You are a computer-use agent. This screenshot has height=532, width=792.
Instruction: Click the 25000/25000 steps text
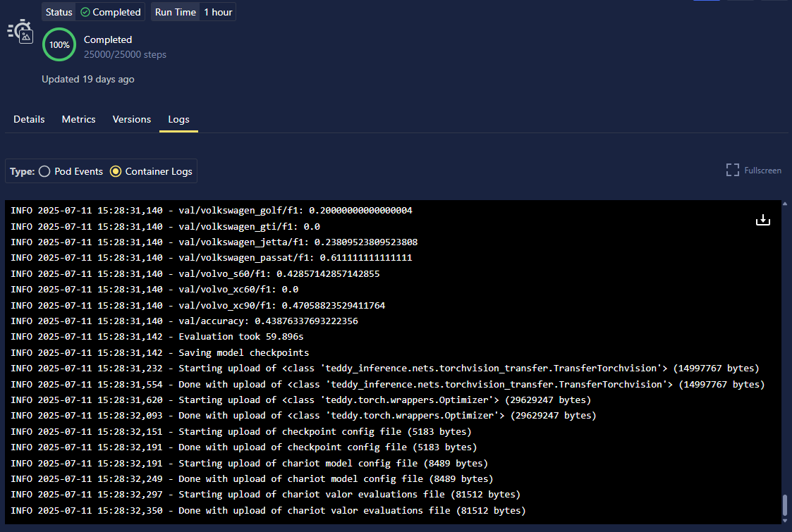125,54
